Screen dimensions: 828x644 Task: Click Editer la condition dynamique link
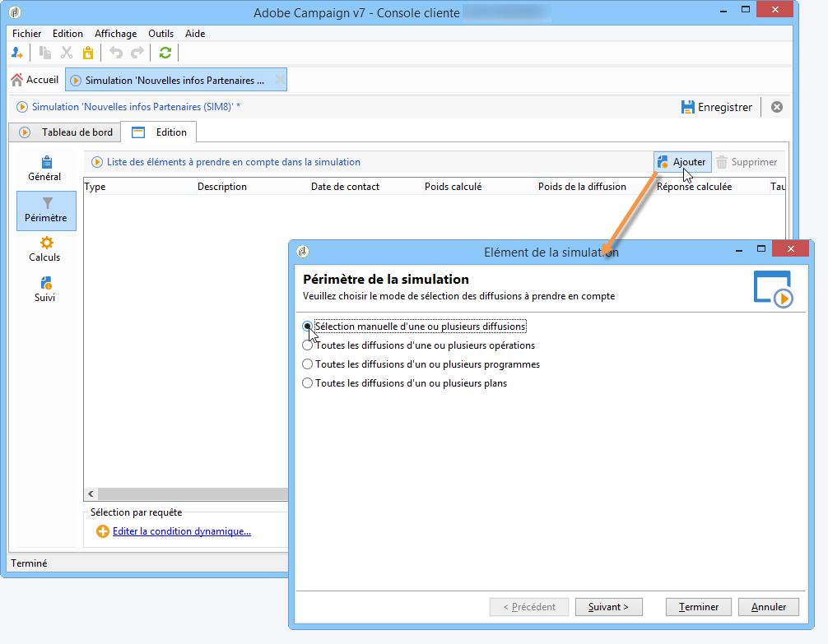tap(182, 531)
